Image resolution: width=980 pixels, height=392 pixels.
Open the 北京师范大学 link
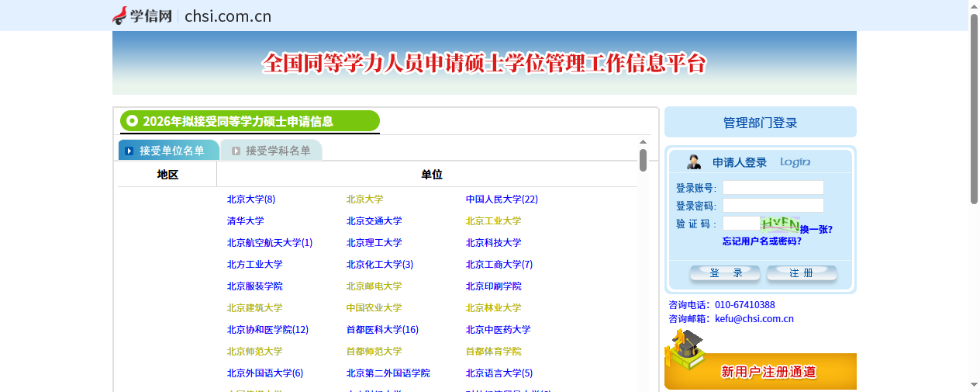[x=255, y=351]
